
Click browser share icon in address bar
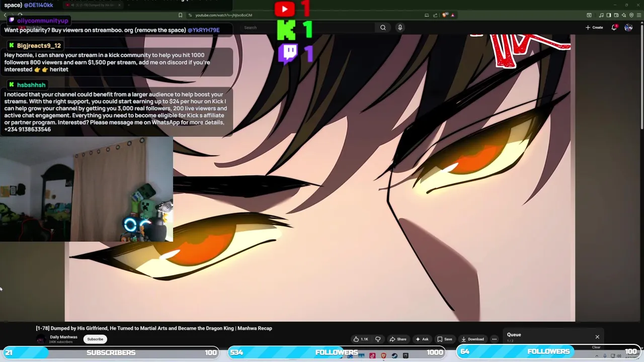(x=436, y=15)
